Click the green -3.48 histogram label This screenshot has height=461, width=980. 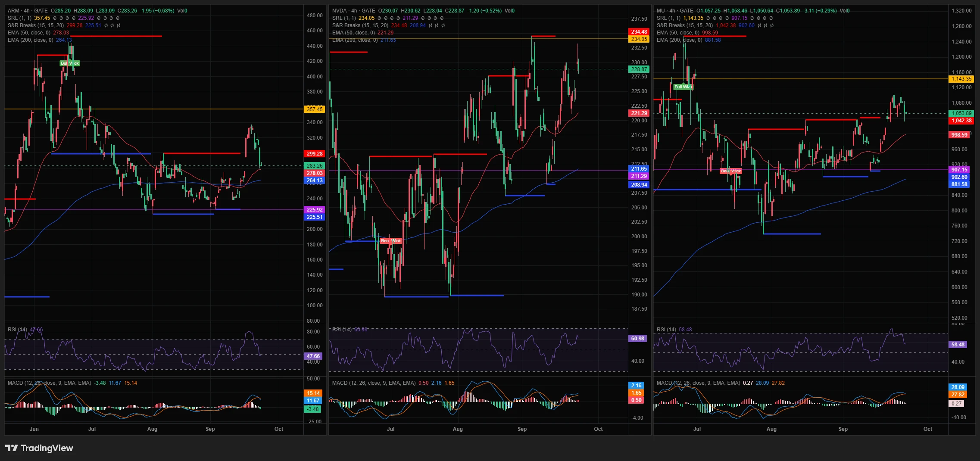tap(313, 409)
